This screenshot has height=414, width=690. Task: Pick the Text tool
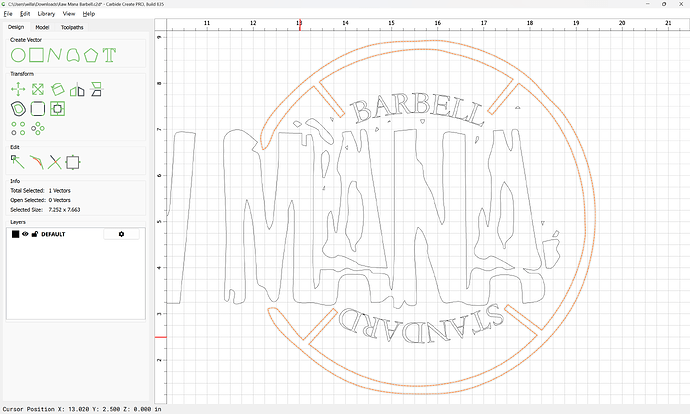coord(109,53)
